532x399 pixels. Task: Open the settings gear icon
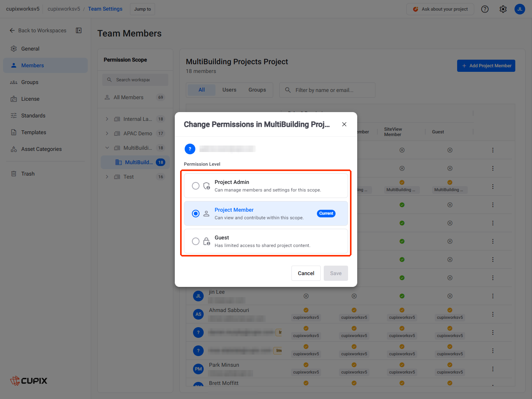[x=503, y=9]
